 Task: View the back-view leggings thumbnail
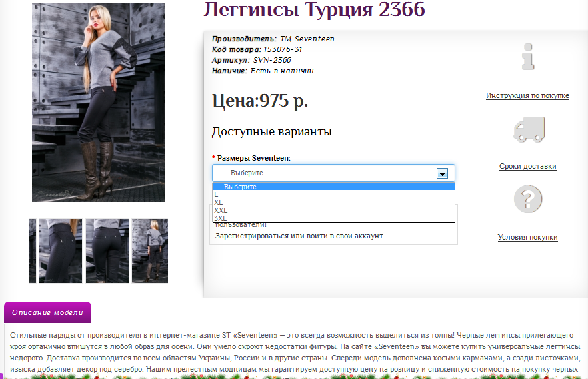[x=107, y=251]
